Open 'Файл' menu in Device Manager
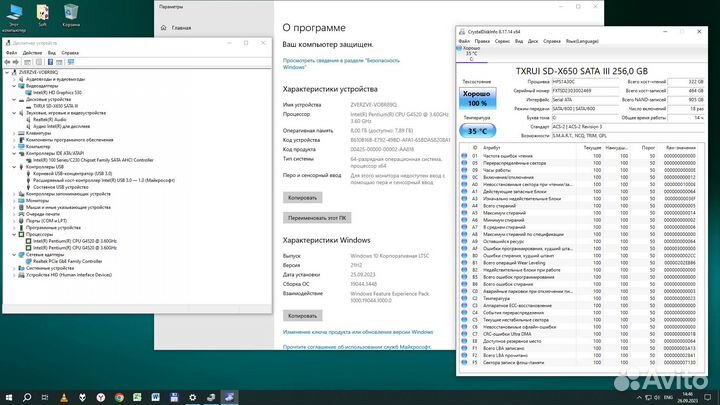720x405 pixels. (x=11, y=53)
